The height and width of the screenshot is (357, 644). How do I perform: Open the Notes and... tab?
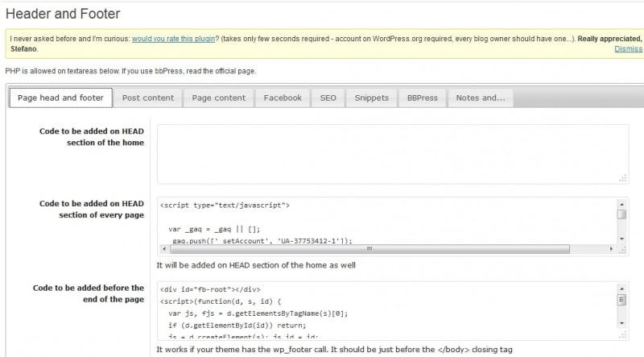coord(480,98)
